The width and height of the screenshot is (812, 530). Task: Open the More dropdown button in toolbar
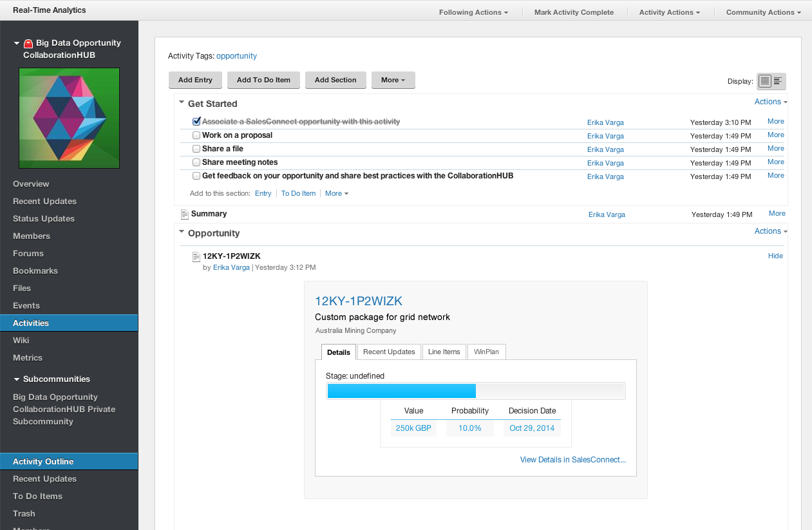[x=393, y=80]
